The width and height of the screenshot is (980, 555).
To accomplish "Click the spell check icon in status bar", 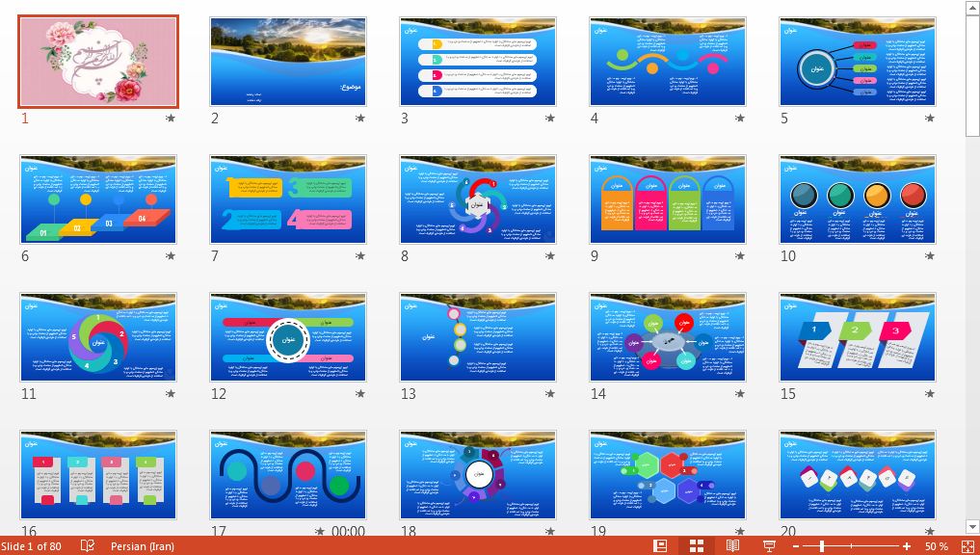I will (x=88, y=546).
